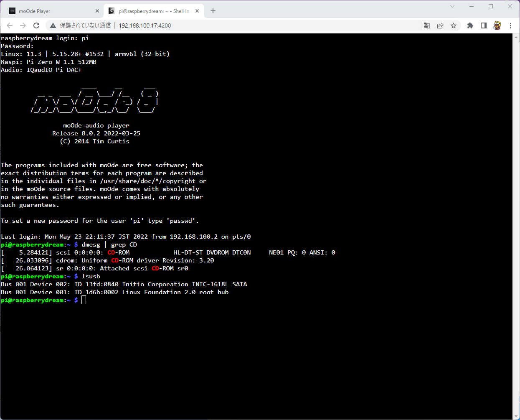
Task: Go back to the previous page
Action: [10, 25]
